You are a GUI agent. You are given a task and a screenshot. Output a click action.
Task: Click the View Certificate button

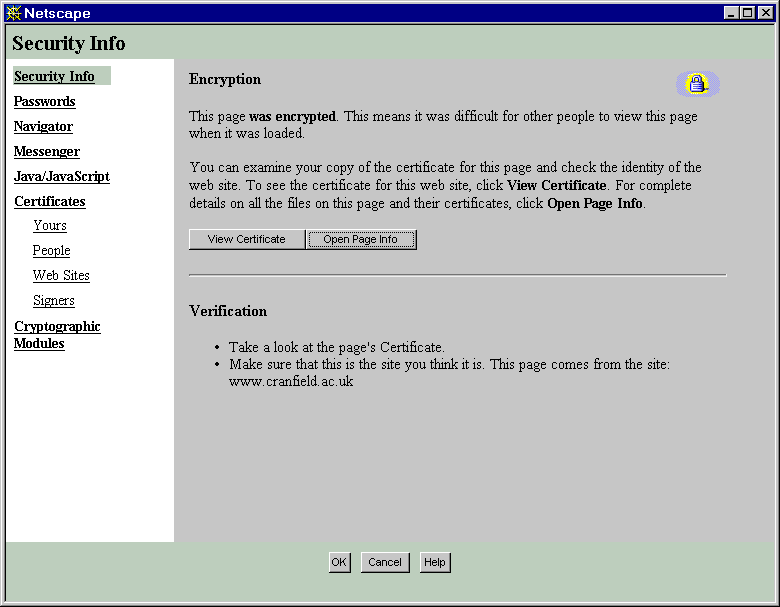tap(247, 239)
